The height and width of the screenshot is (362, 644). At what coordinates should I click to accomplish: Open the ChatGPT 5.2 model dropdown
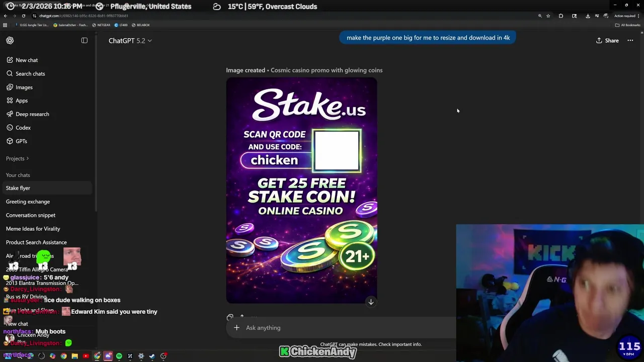click(x=130, y=41)
